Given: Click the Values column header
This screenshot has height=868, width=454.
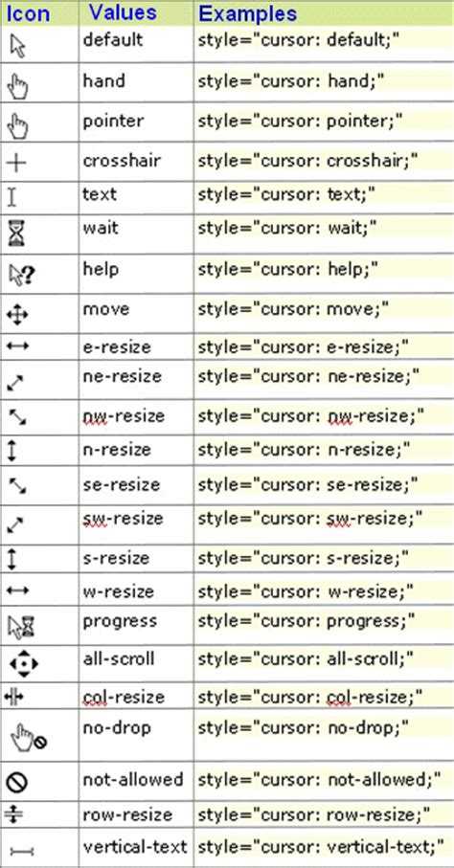Looking at the screenshot, I should tap(122, 12).
